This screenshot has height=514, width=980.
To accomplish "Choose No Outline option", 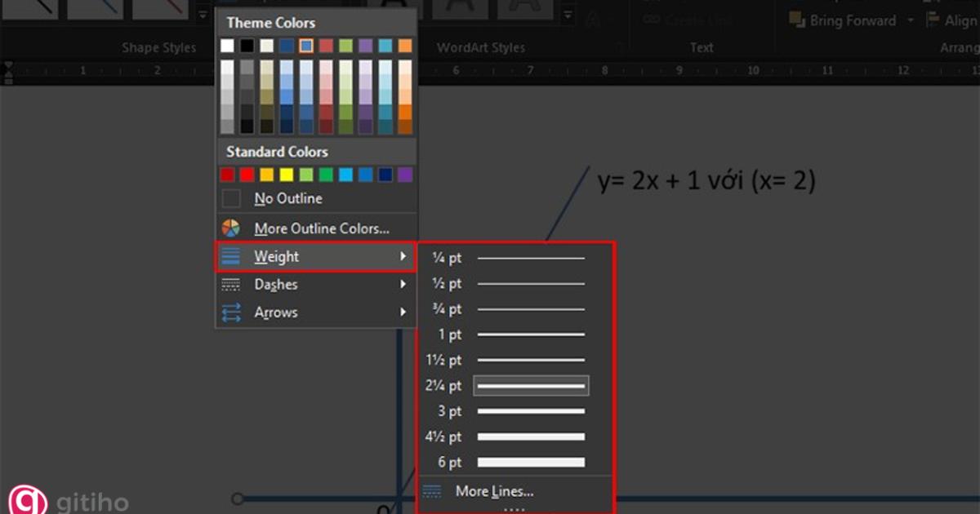I will (x=316, y=198).
